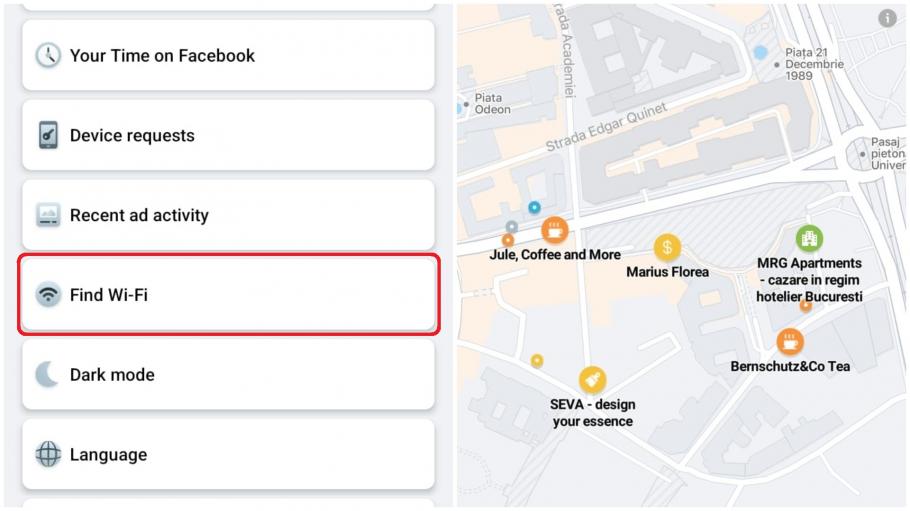Screen dimensions: 910x511
Task: Click the clock icon beside Your Time on Facebook
Action: tap(48, 56)
